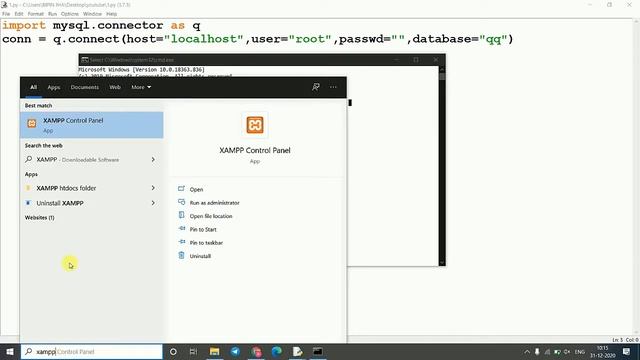Image resolution: width=640 pixels, height=360 pixels.
Task: Click the Pin to taskbar pin icon
Action: (181, 242)
